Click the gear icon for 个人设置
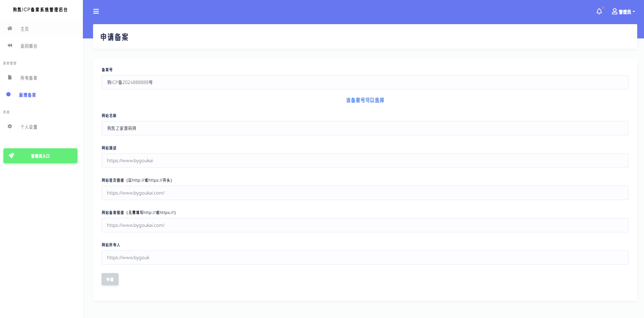The height and width of the screenshot is (318, 644). click(10, 127)
